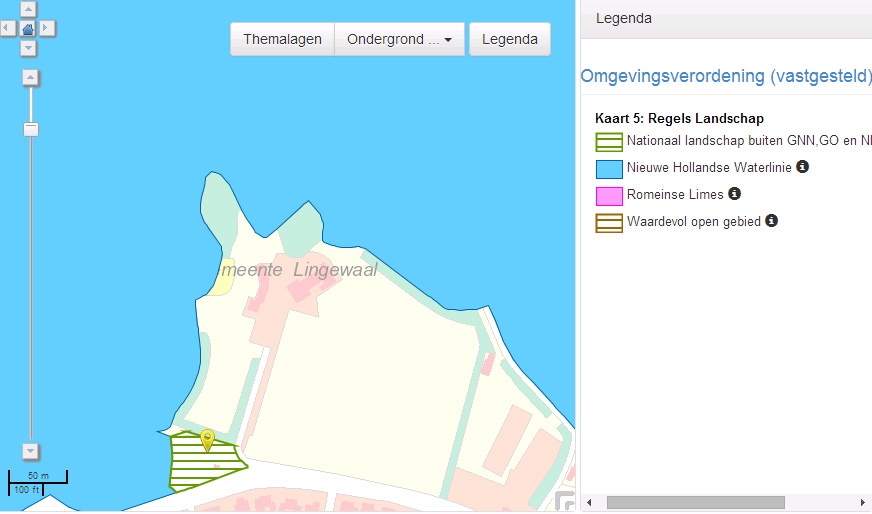Click 'Nationaal landschap buiten GNN' legend label

(x=749, y=141)
